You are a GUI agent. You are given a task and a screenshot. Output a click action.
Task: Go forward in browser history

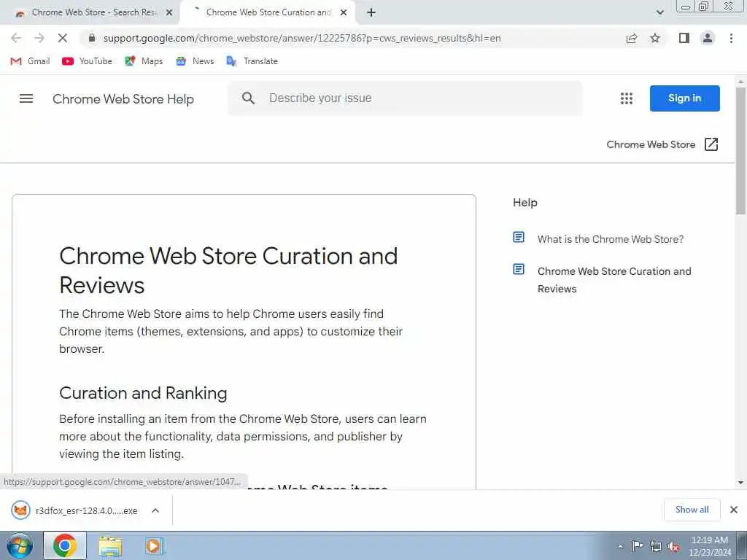click(39, 38)
